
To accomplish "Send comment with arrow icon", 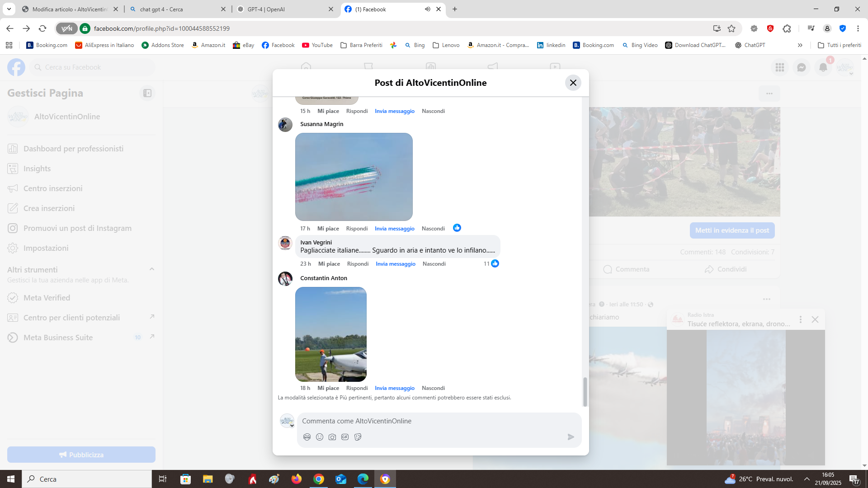I will 571,437.
